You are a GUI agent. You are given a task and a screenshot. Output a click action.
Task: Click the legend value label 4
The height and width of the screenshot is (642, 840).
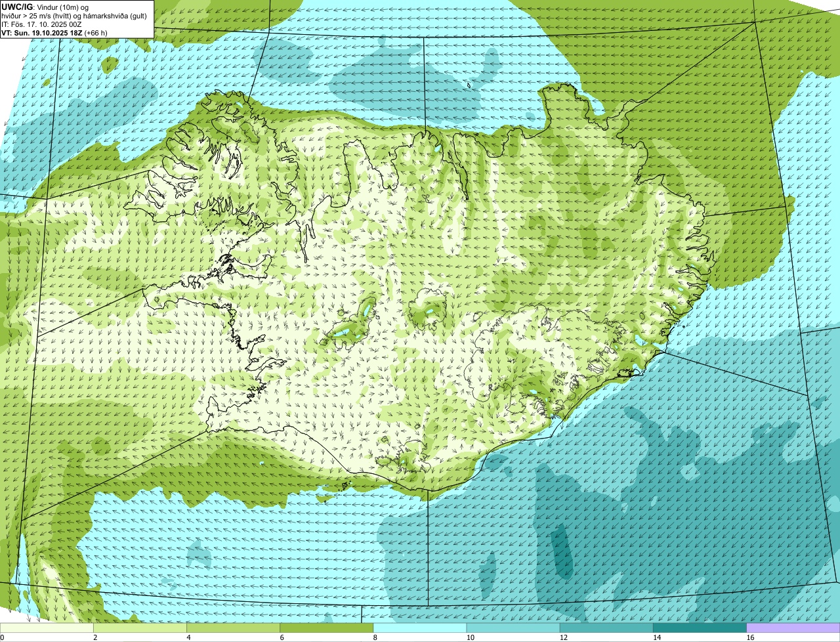point(188,637)
